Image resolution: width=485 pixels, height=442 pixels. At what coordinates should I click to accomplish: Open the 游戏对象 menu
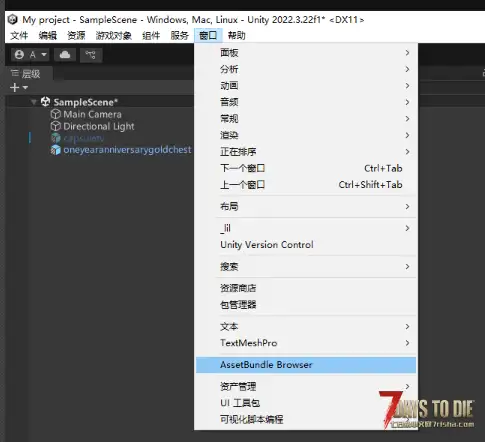coord(113,35)
